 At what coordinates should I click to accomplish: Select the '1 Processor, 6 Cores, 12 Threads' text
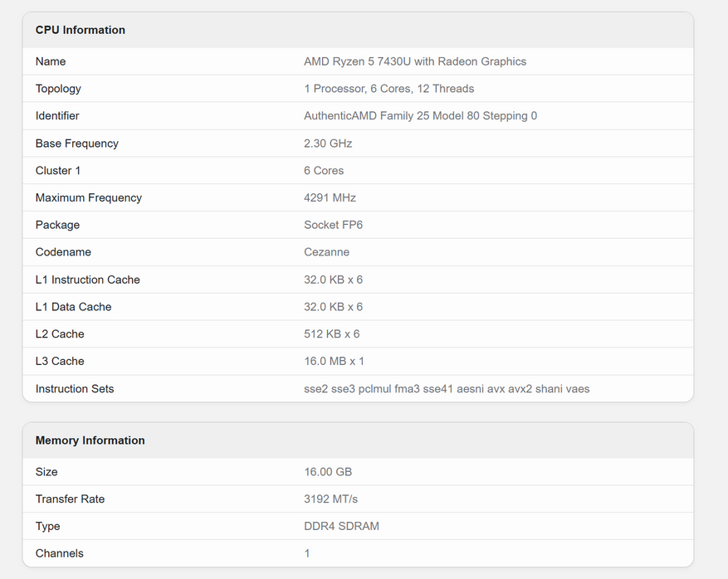388,89
